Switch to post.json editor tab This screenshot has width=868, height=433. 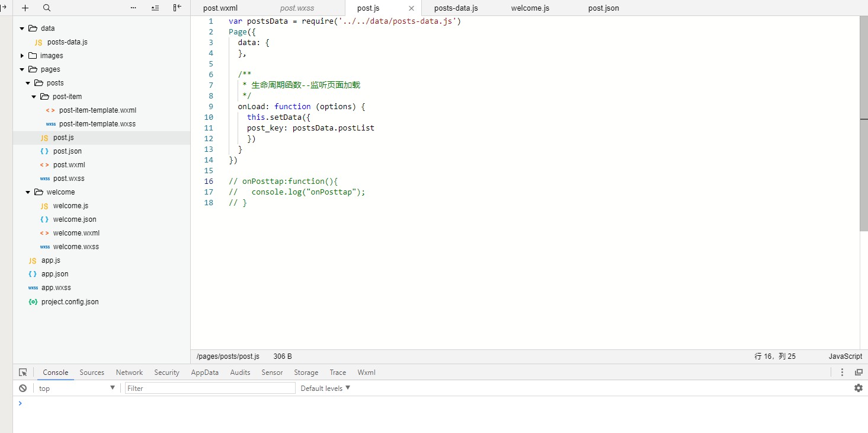pyautogui.click(x=604, y=8)
